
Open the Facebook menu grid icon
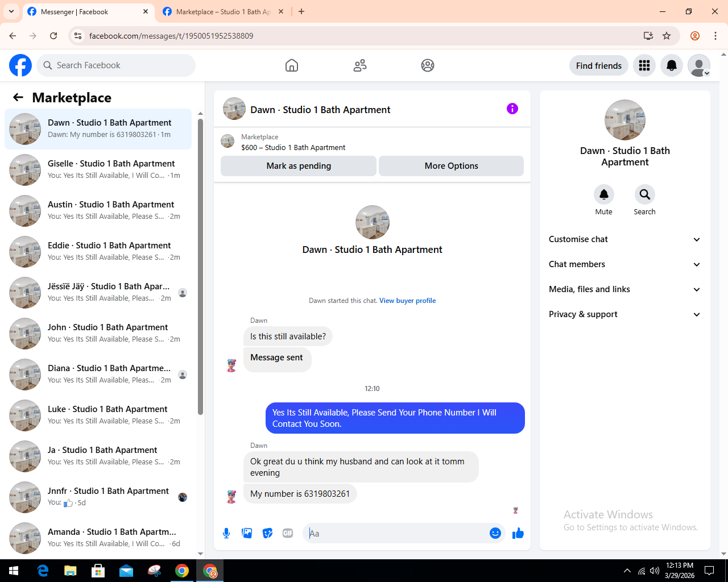click(644, 65)
